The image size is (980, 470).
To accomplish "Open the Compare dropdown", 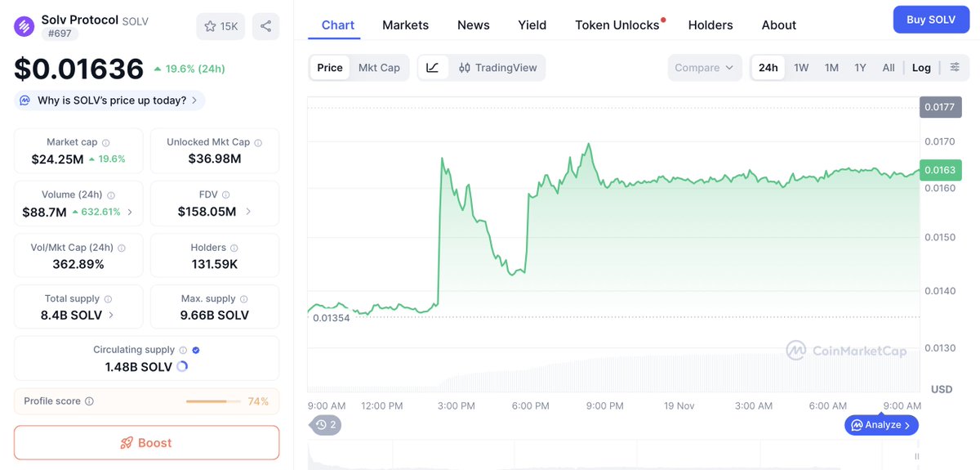I will click(x=704, y=68).
